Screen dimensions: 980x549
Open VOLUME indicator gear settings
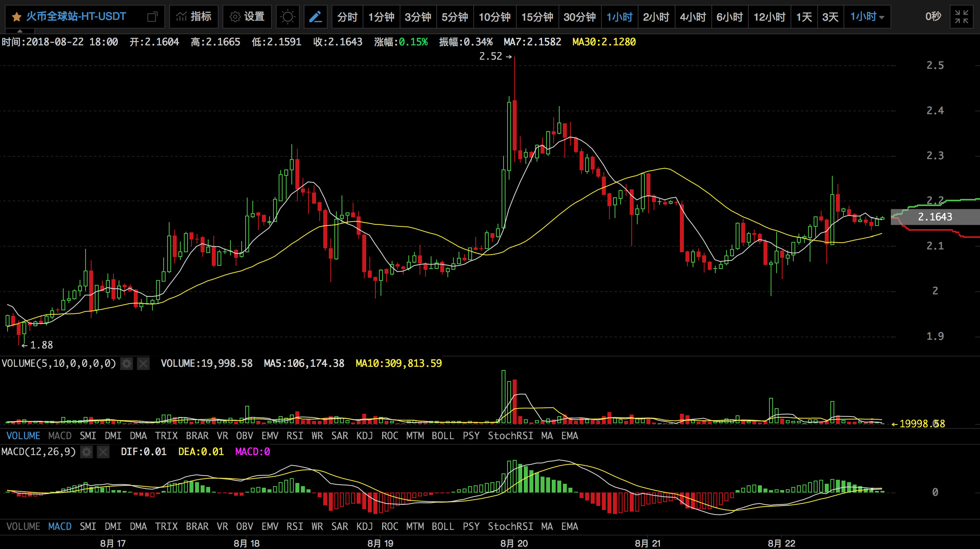(127, 364)
